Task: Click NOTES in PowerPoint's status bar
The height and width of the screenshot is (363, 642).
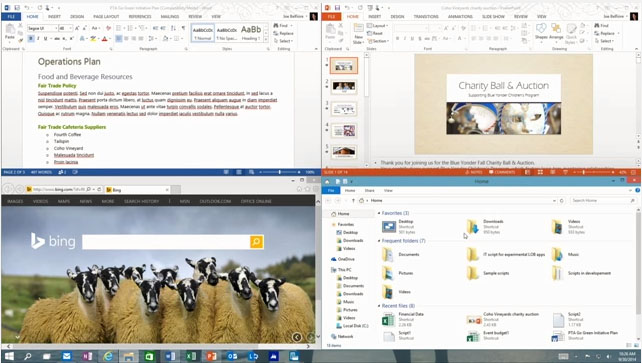Action: pos(475,172)
